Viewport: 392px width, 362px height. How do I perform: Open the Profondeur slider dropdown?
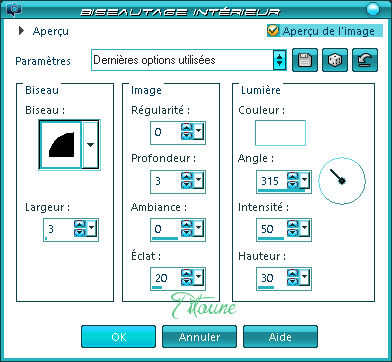coord(198,181)
